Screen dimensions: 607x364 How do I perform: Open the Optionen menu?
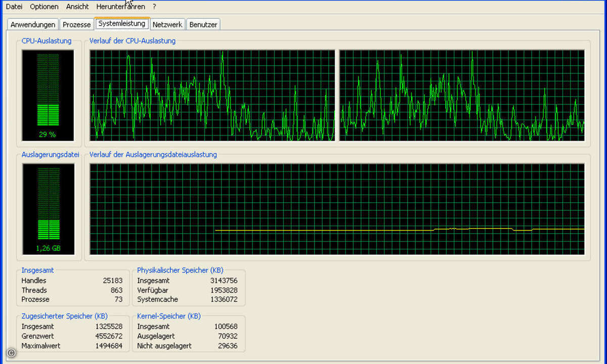tap(44, 7)
